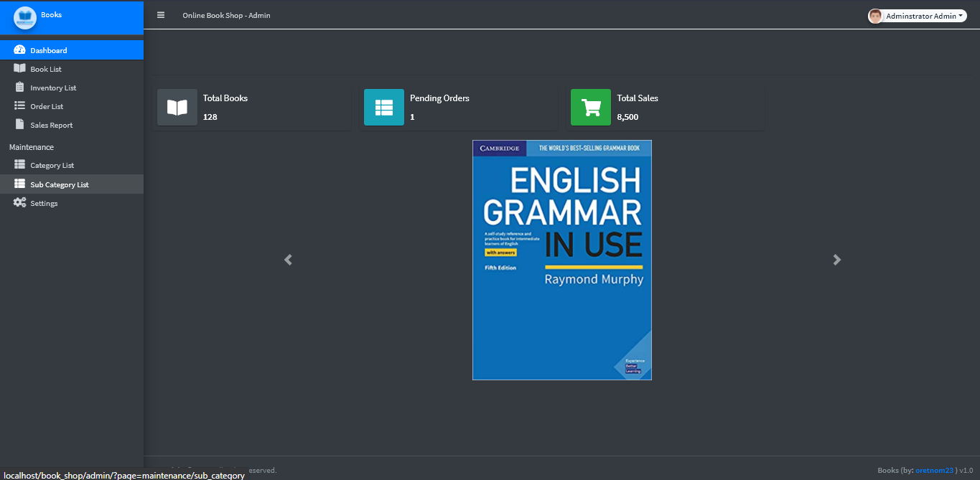Click the administrator avatar picture
This screenshot has height=480, width=980.
[875, 16]
